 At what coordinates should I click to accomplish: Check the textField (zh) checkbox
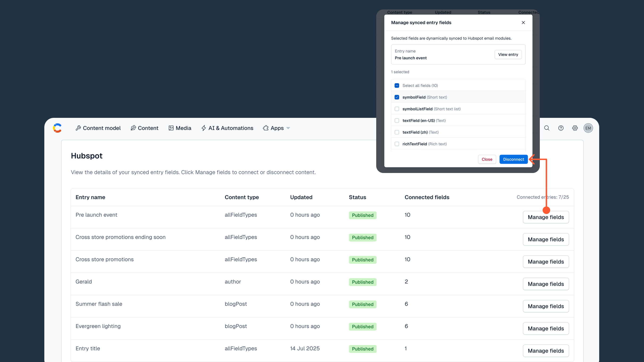point(397,132)
